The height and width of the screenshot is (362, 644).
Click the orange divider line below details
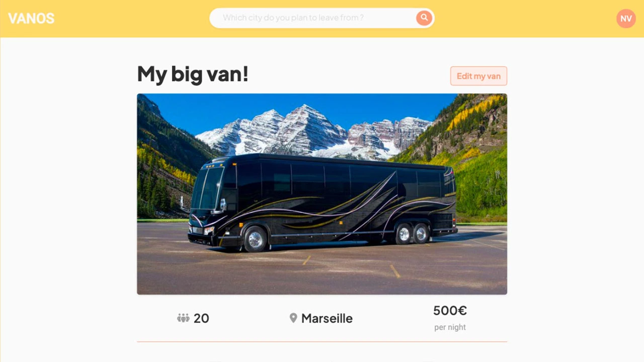click(x=322, y=342)
